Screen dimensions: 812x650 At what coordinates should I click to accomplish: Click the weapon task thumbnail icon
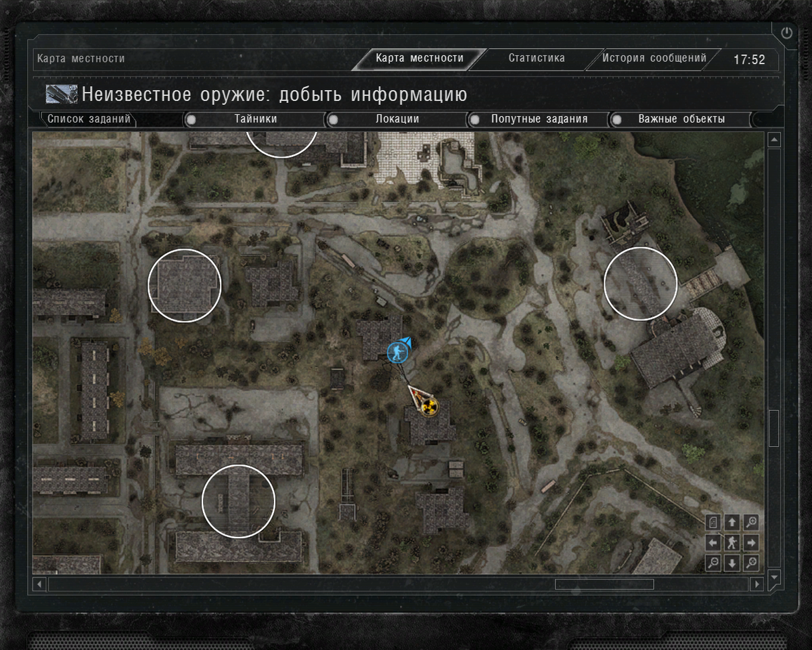click(62, 94)
